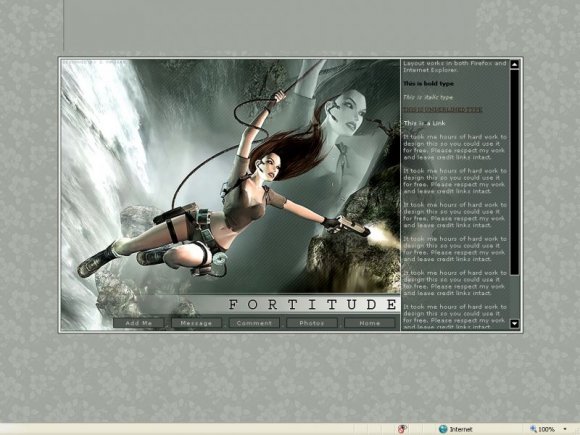This screenshot has height=435, width=580.
Task: Click the 'This is bold type' text
Action: (x=428, y=84)
